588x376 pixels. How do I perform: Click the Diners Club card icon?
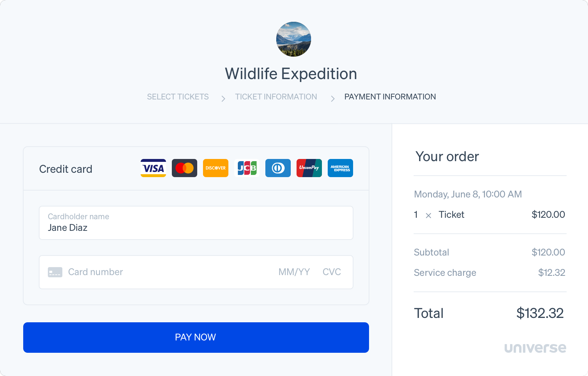click(x=278, y=168)
